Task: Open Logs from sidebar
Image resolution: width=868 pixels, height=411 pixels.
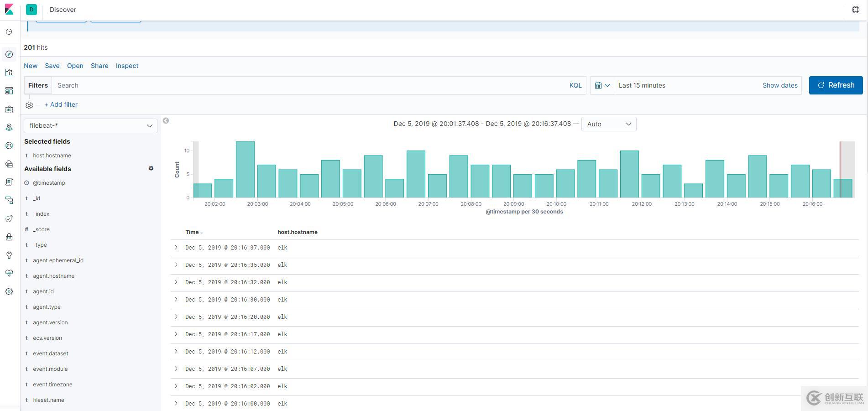Action: 9,182
